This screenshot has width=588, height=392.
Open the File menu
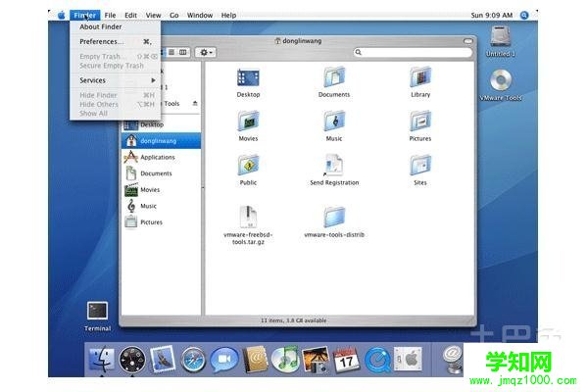[110, 15]
